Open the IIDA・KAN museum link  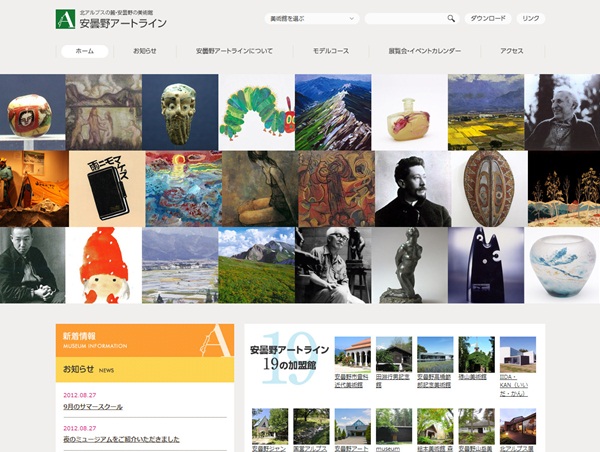click(x=514, y=385)
